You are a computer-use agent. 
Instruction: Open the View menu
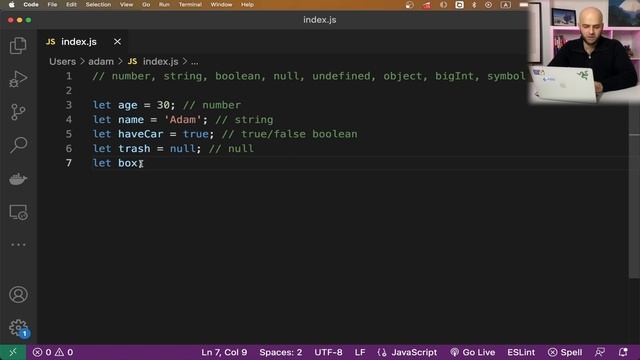click(126, 4)
